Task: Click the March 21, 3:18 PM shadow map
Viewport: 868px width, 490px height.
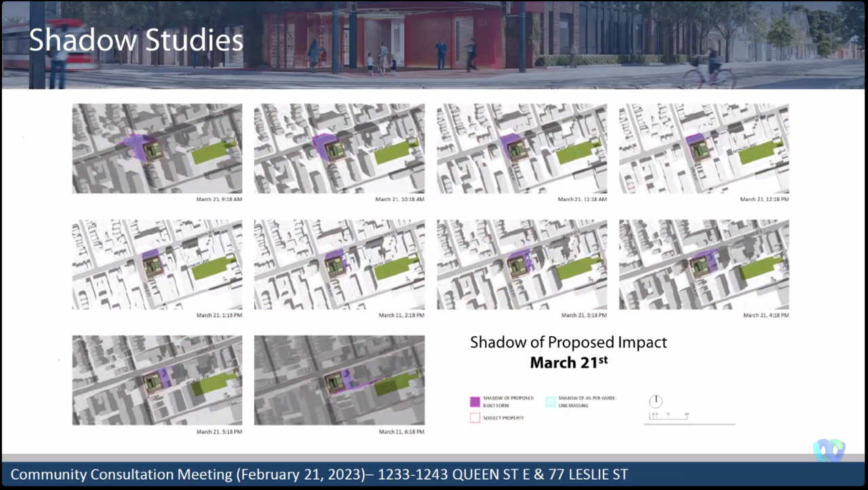Action: point(521,264)
